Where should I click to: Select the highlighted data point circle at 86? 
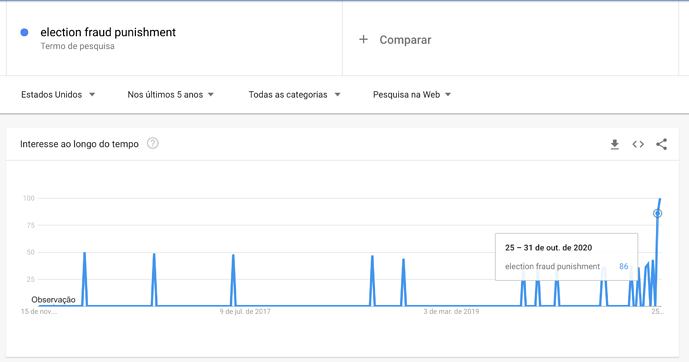657,214
